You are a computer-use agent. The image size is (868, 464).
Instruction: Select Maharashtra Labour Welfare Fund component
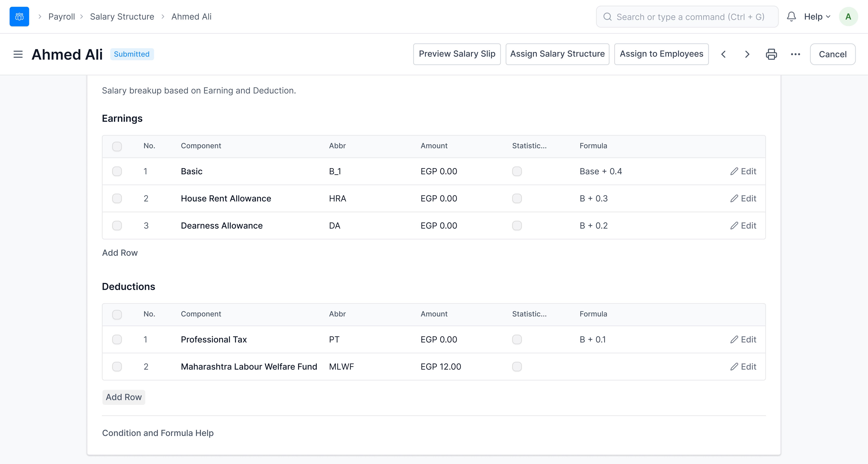click(249, 367)
